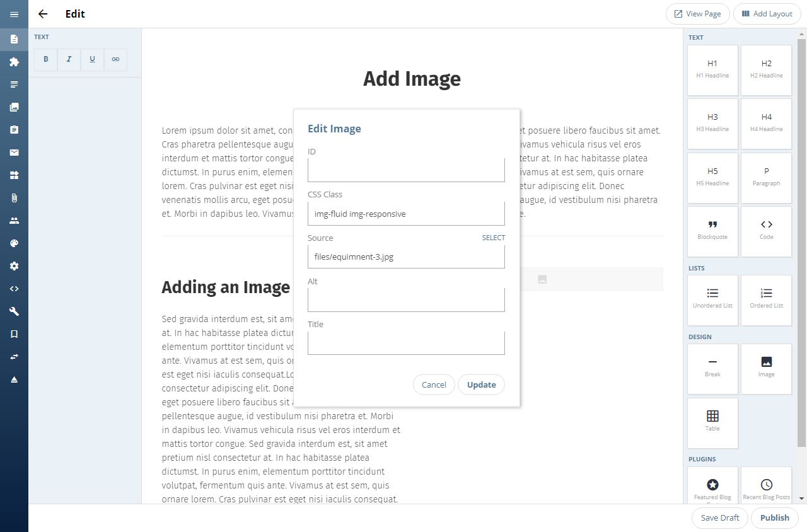Viewport: 807px width, 532px height.
Task: Open the hamburger menu icon
Action: [x=14, y=14]
